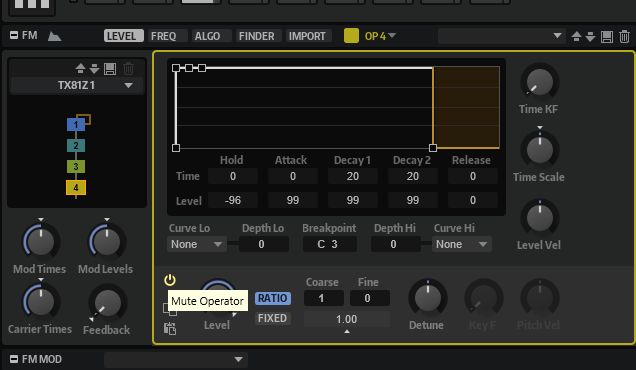636x370 pixels.
Task: Click the Release Time value field
Action: 473,176
